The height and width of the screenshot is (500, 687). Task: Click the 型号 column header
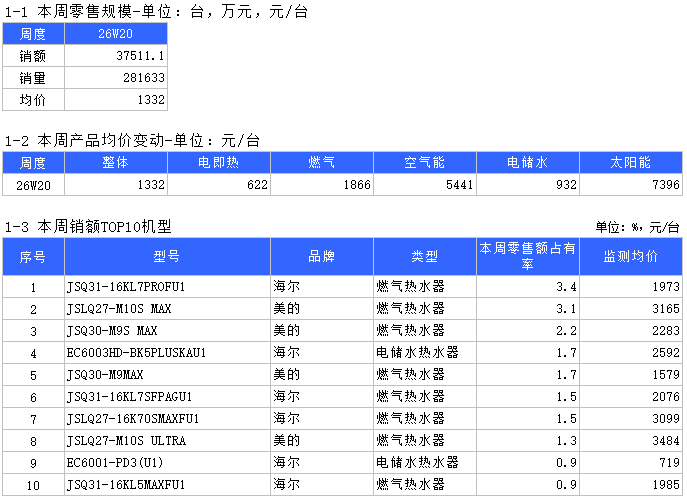coord(167,257)
